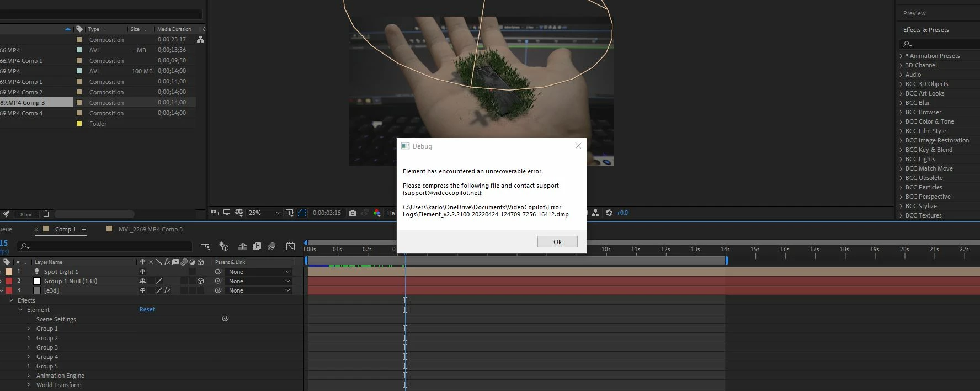
Task: Select 69.MP4 Comp 3 in Project panel
Action: [x=36, y=103]
